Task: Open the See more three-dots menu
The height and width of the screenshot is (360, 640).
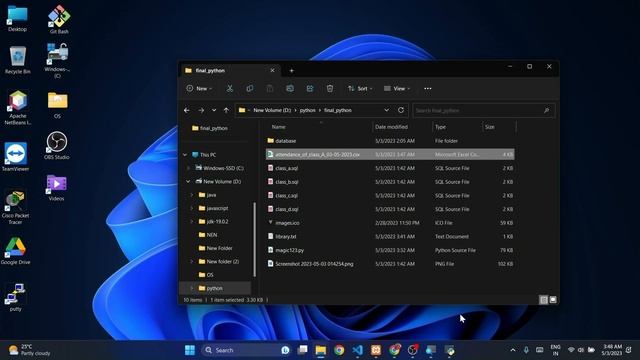Action: coord(427,89)
